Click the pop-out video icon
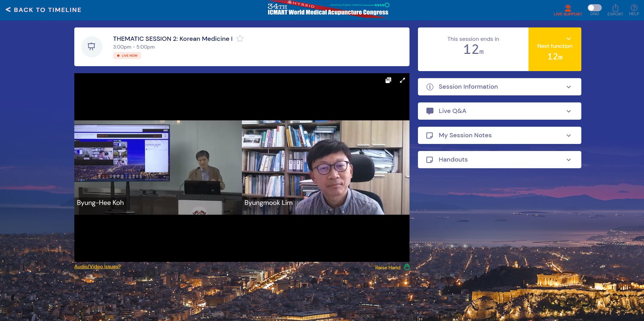Image resolution: width=644 pixels, height=321 pixels. (x=388, y=80)
